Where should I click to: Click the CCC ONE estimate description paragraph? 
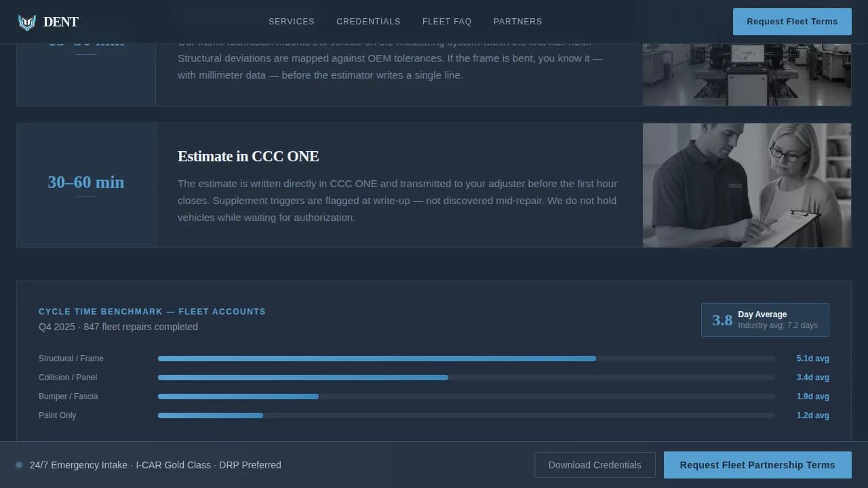point(397,201)
